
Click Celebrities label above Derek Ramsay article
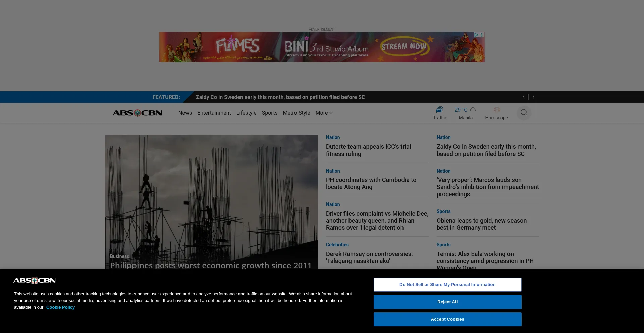click(337, 245)
